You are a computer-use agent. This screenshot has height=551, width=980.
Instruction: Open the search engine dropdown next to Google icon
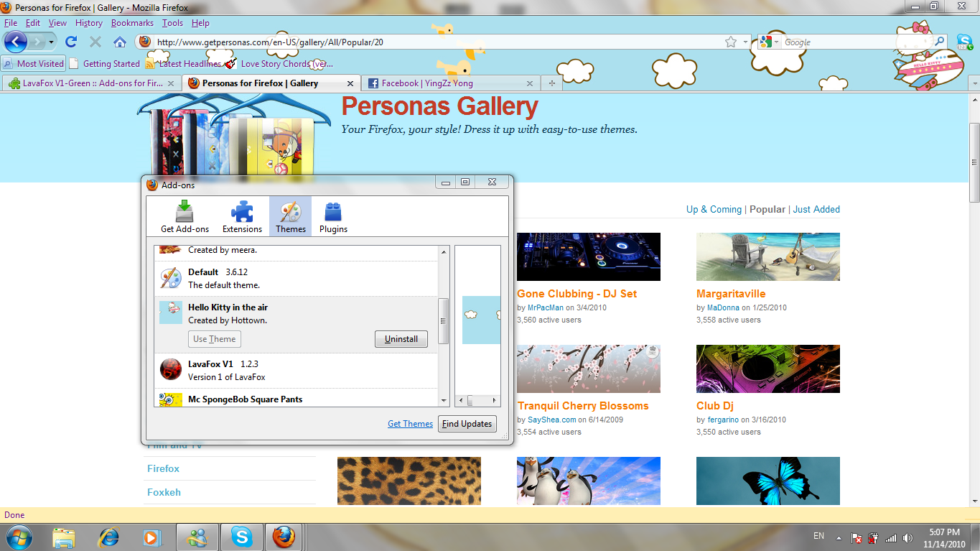coord(776,42)
